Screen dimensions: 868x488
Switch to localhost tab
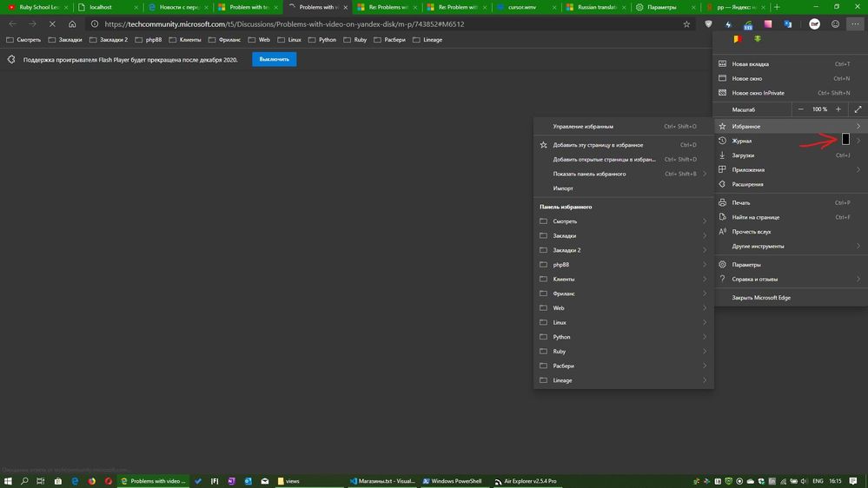tap(108, 7)
